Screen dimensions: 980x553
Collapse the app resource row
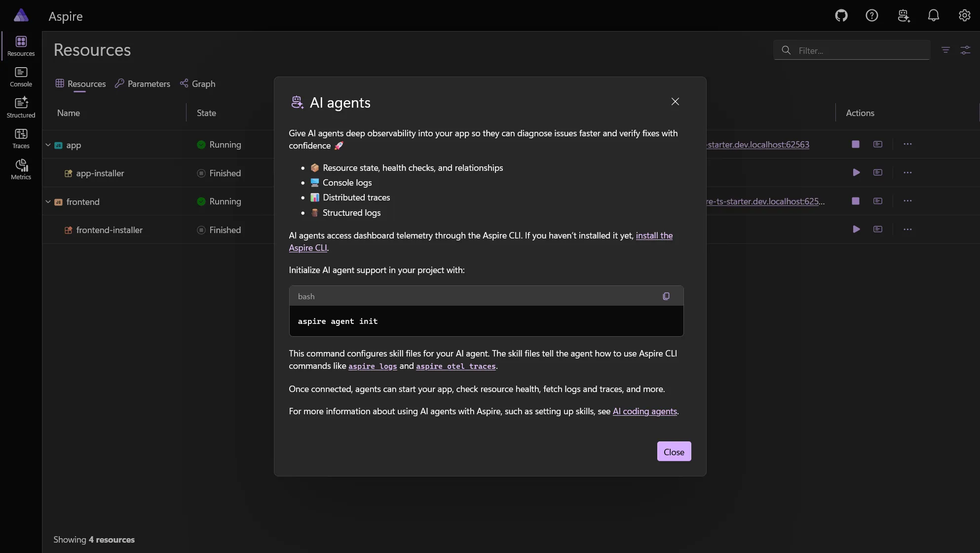(48, 145)
